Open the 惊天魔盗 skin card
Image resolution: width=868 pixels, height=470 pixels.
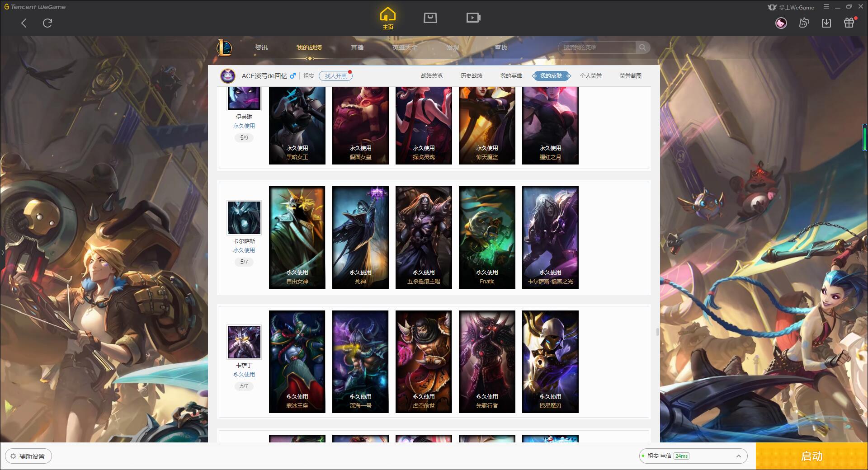click(487, 126)
